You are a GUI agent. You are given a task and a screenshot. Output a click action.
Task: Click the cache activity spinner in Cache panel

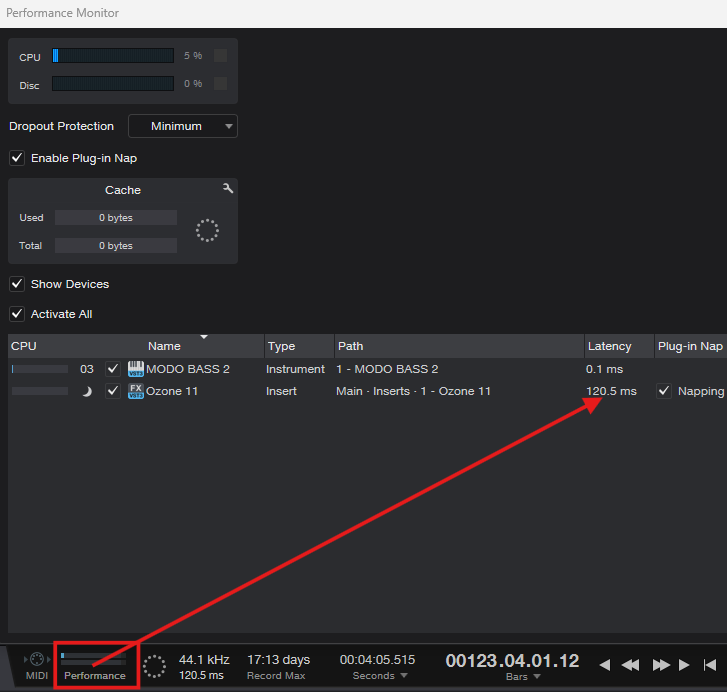(207, 230)
